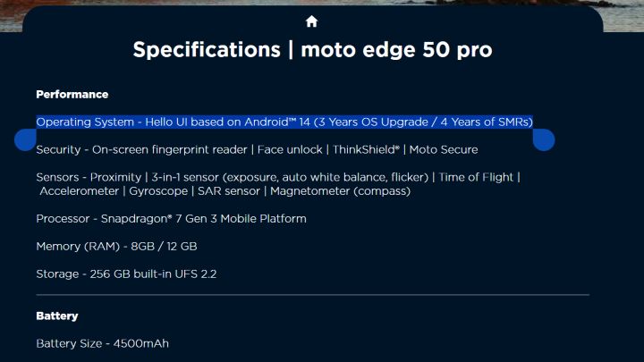Click the Performance section heading
The height and width of the screenshot is (362, 644).
pyautogui.click(x=72, y=95)
